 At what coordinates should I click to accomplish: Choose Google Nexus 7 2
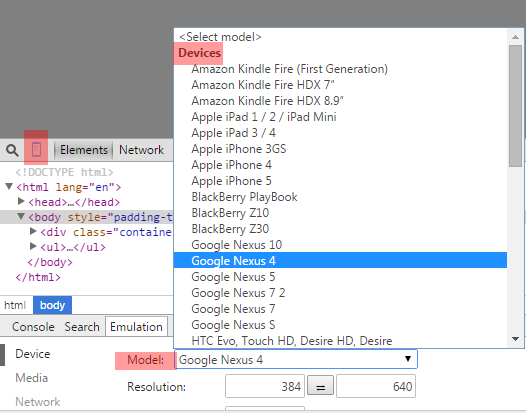[x=340, y=293]
